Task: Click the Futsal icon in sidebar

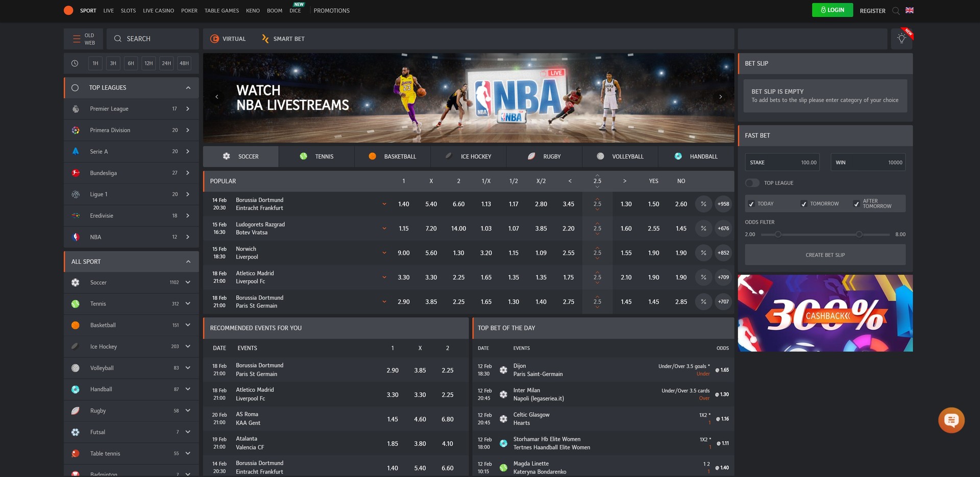Action: [x=76, y=432]
